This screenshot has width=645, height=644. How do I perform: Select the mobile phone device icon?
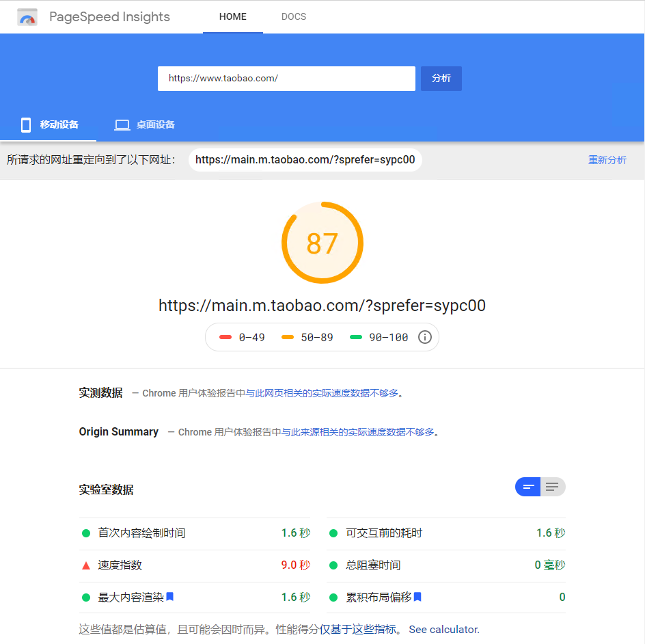(25, 124)
